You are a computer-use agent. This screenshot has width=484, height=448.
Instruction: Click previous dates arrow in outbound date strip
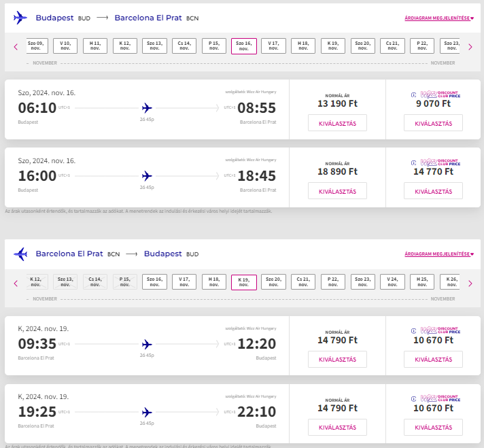tap(16, 47)
